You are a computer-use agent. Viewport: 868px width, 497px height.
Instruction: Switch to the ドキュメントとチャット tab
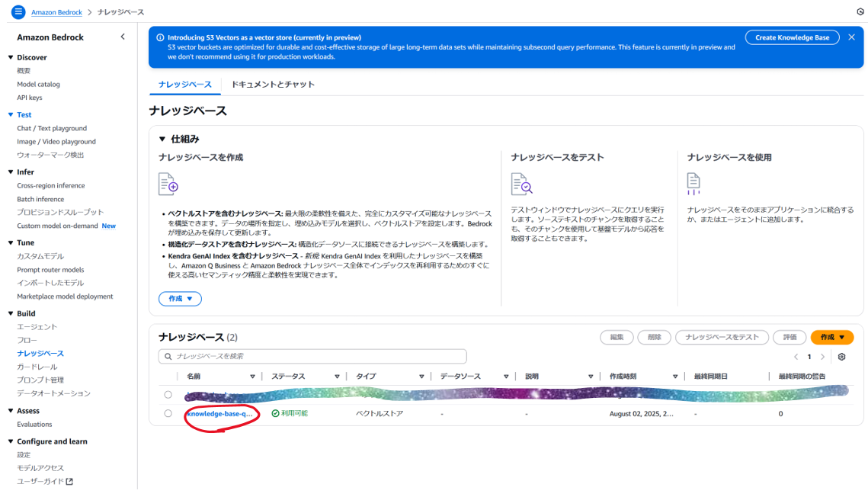(x=273, y=84)
